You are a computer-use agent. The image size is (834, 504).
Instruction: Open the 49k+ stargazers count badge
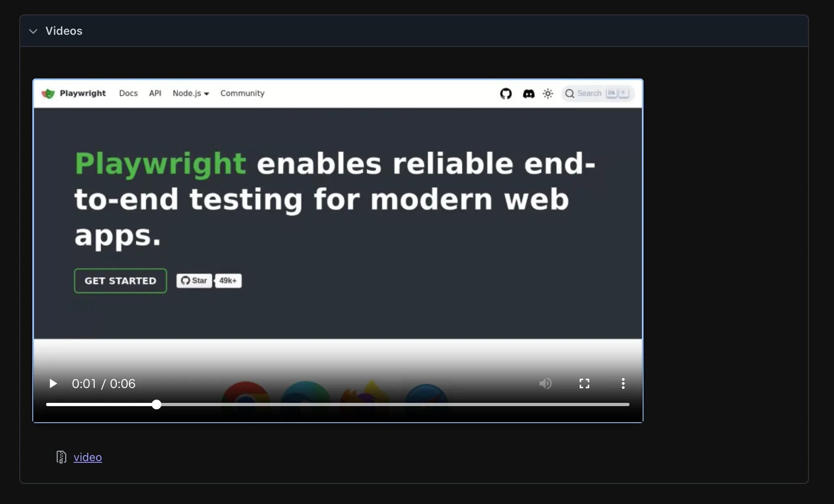tap(228, 281)
